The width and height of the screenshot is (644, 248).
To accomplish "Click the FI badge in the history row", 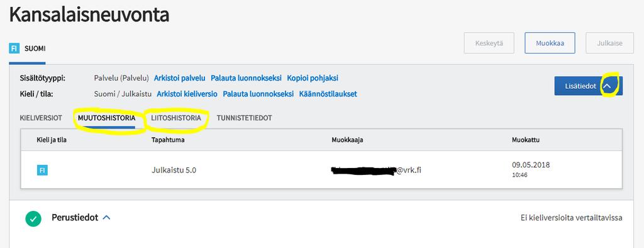I will 42,170.
